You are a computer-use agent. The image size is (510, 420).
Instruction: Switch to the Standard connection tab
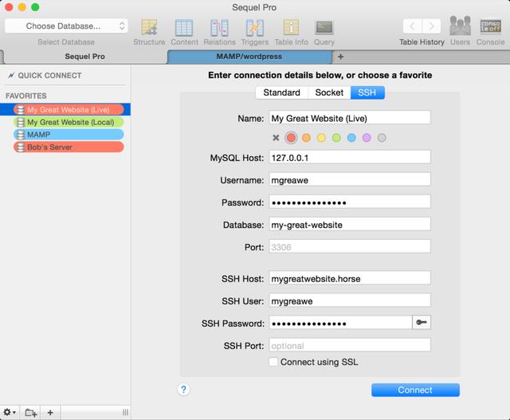pyautogui.click(x=281, y=92)
